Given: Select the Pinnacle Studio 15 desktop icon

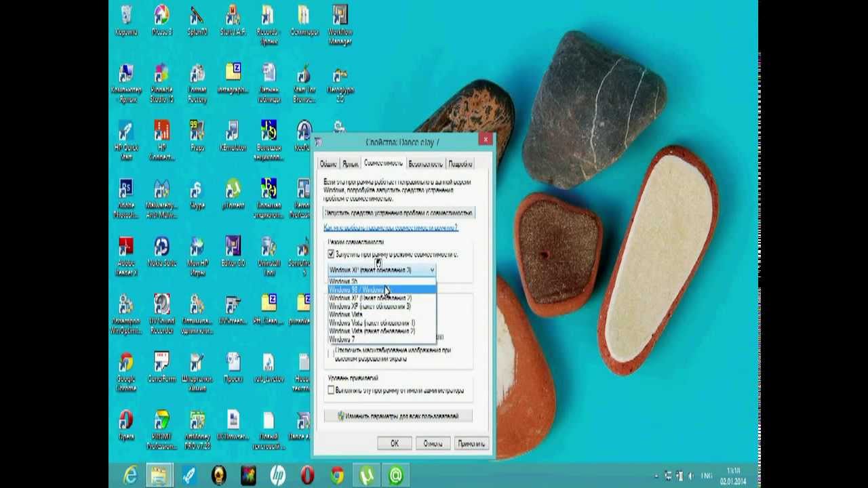Looking at the screenshot, I should [161, 83].
